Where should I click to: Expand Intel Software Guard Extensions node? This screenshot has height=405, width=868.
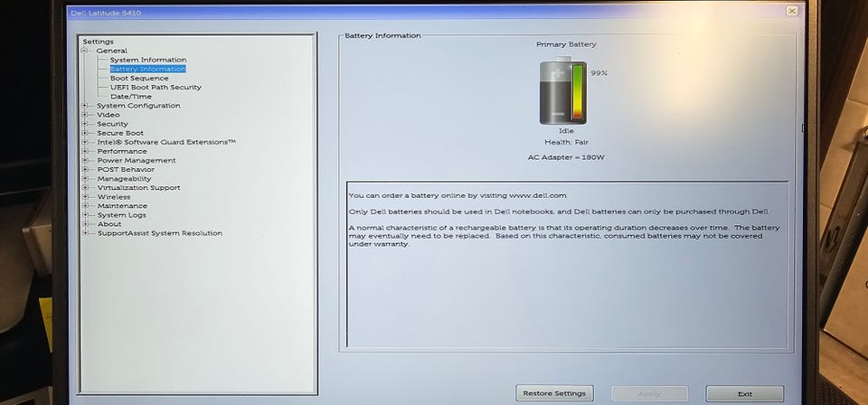click(85, 142)
